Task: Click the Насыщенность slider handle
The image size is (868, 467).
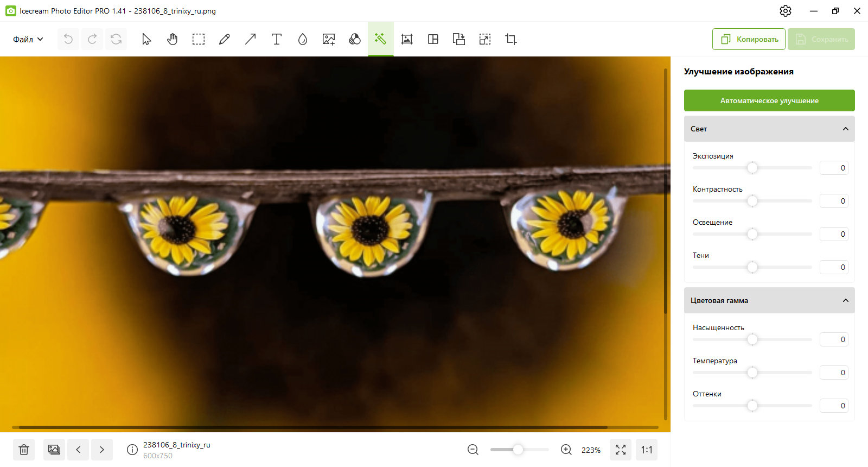Action: coord(752,339)
